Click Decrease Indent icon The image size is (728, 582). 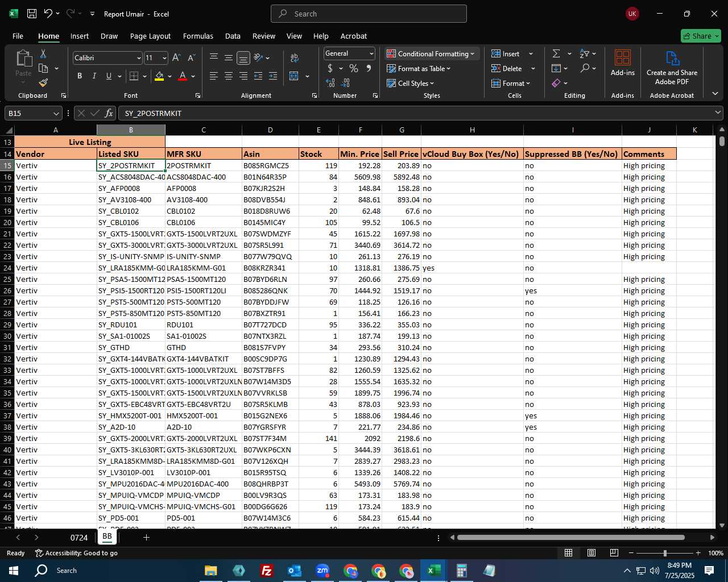pos(258,76)
